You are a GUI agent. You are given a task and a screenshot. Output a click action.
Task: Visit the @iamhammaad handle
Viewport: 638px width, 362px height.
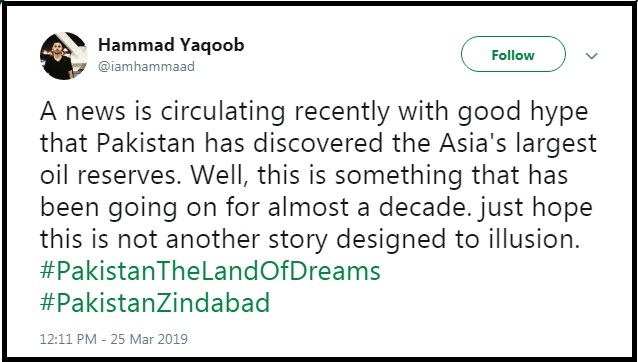tap(146, 66)
